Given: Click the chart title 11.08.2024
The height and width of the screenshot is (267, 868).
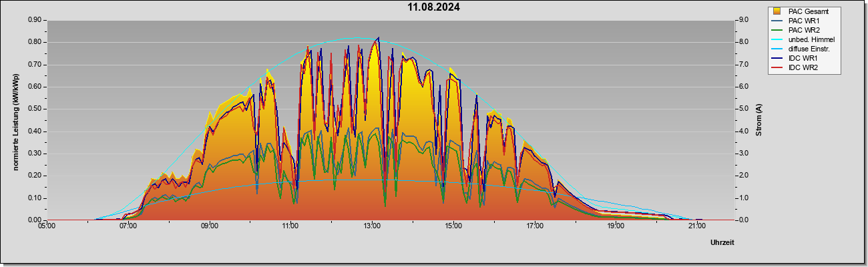Looking at the screenshot, I should (434, 8).
